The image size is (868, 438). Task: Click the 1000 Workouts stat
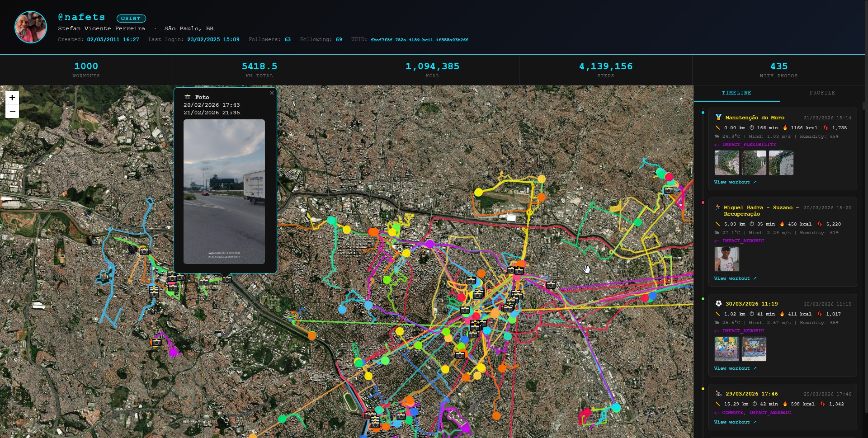pos(86,70)
